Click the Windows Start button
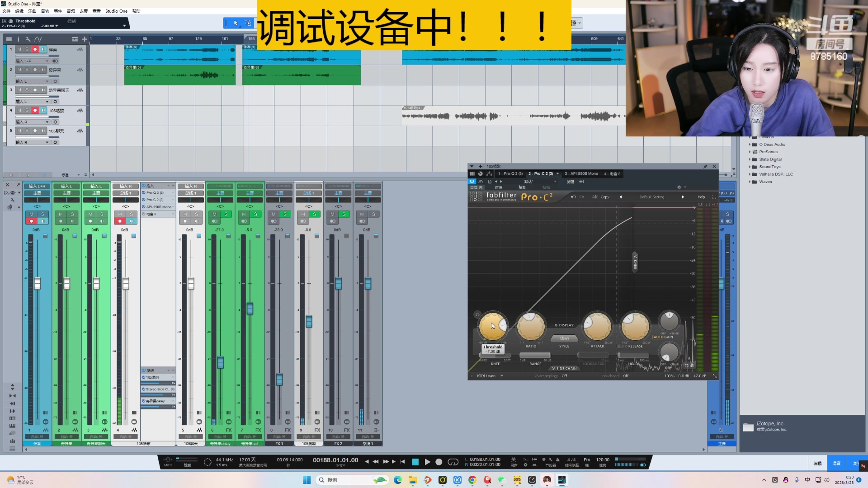This screenshot has width=868, height=488. (307, 480)
